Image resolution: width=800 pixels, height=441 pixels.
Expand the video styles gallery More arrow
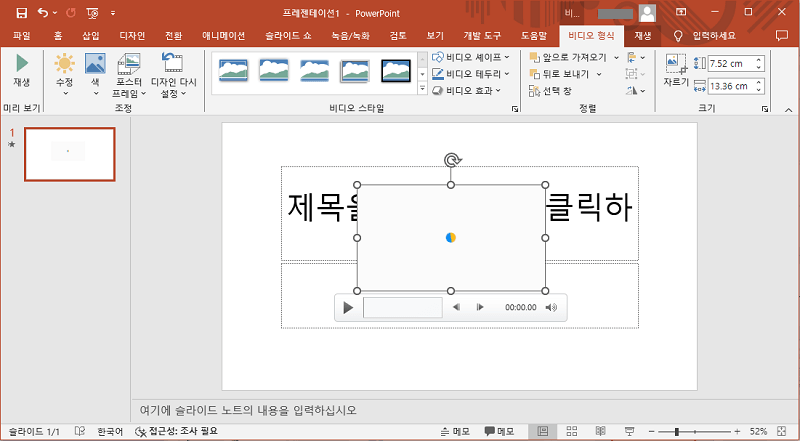422,89
